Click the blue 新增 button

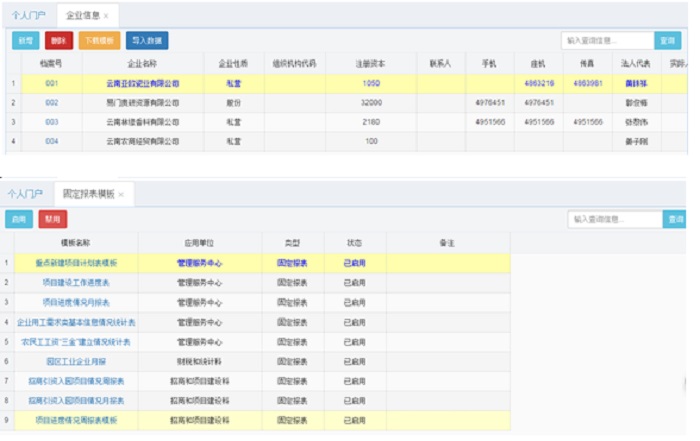[25, 41]
